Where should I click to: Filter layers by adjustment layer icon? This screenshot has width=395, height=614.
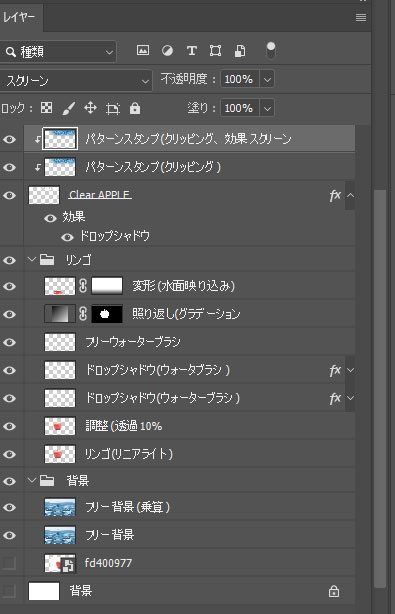pyautogui.click(x=168, y=51)
